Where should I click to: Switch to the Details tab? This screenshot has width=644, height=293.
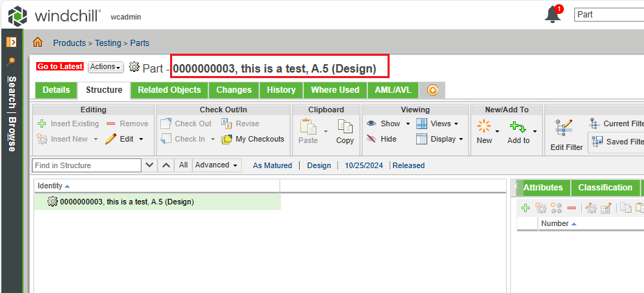(x=56, y=90)
